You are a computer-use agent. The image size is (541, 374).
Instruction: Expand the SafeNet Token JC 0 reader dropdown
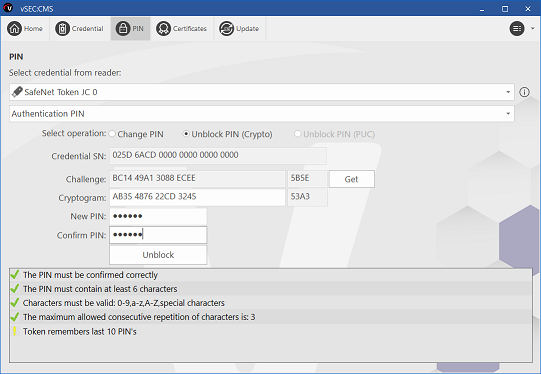click(508, 92)
